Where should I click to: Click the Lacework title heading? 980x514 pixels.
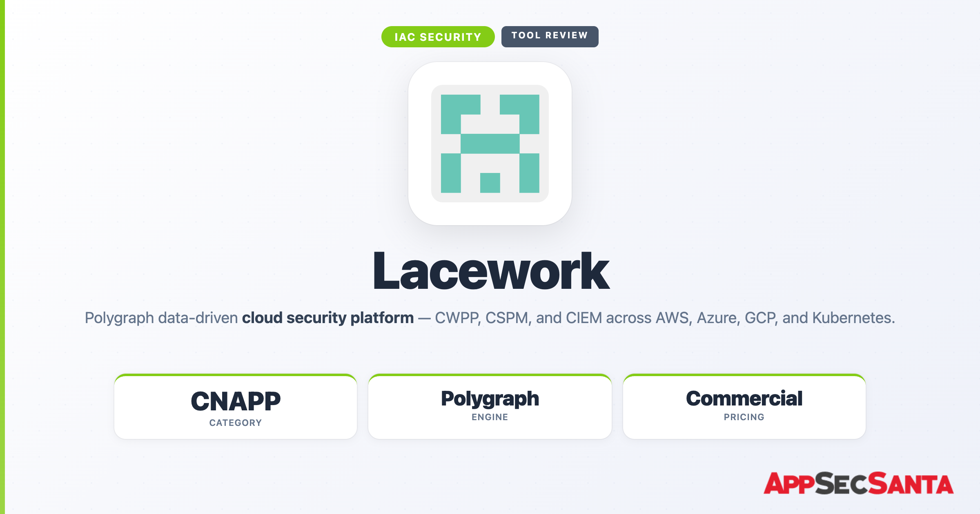(491, 271)
